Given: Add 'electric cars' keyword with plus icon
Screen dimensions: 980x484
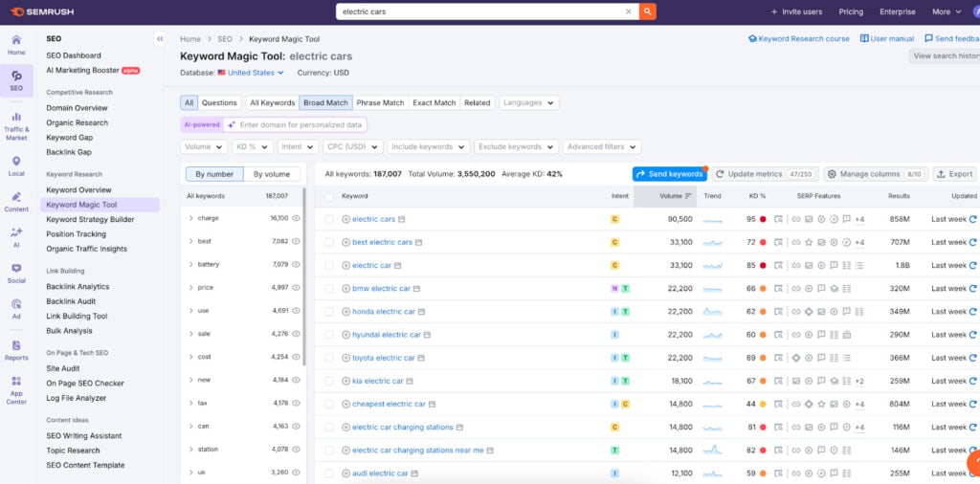Looking at the screenshot, I should tap(345, 219).
